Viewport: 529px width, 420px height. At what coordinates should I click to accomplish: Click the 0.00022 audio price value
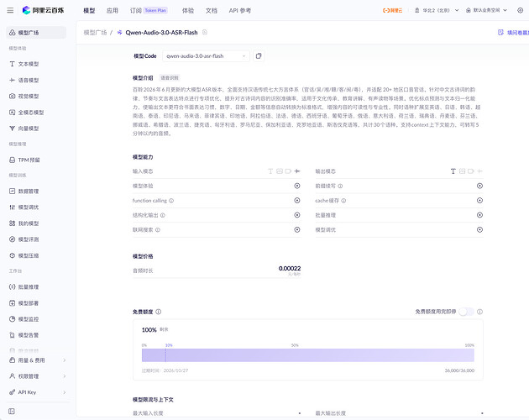(x=290, y=269)
